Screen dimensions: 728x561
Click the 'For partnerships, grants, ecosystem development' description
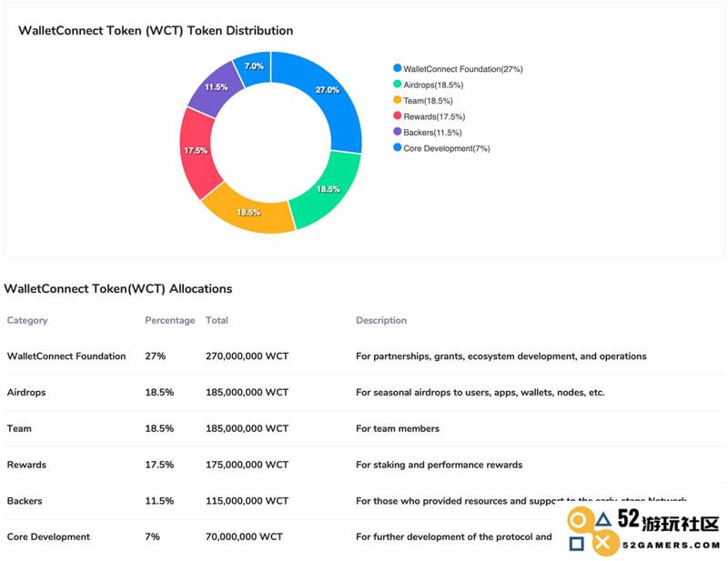[501, 356]
